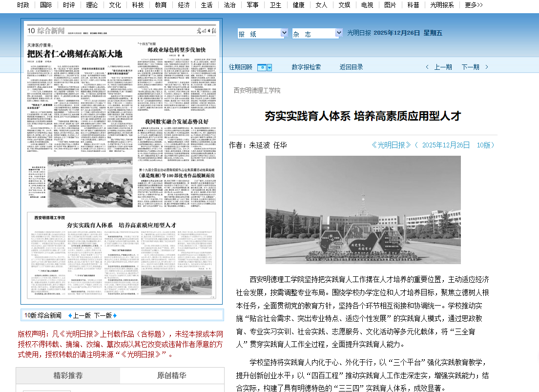Open 光明报系 in the top navigation
The height and width of the screenshot is (392, 539).
pyautogui.click(x=442, y=5)
